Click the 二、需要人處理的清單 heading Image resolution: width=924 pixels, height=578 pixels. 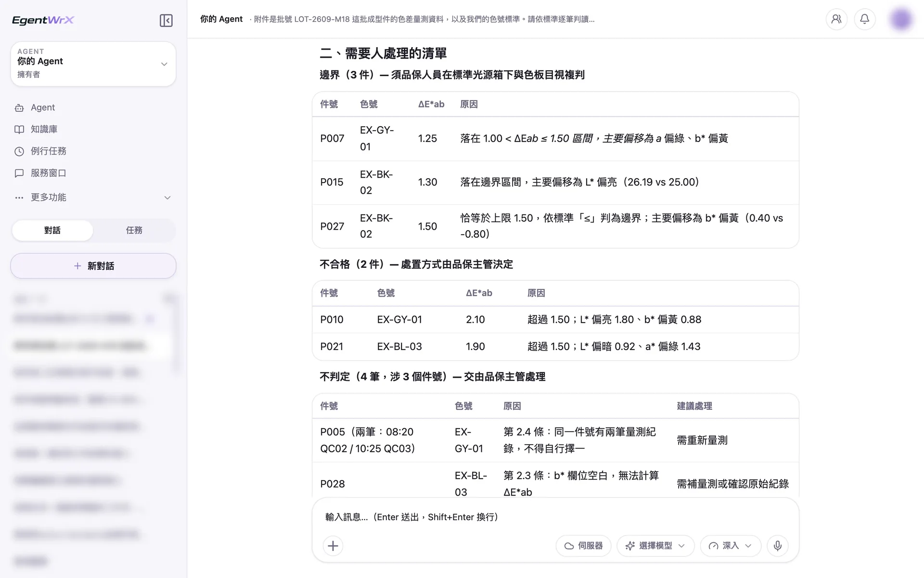pos(384,53)
